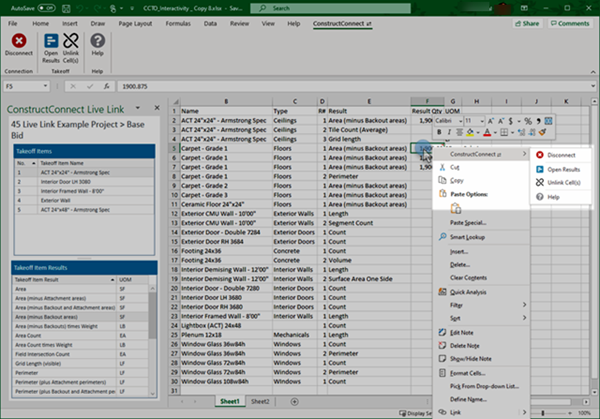Click the Share button
The width and height of the screenshot is (600, 419).
click(x=527, y=24)
